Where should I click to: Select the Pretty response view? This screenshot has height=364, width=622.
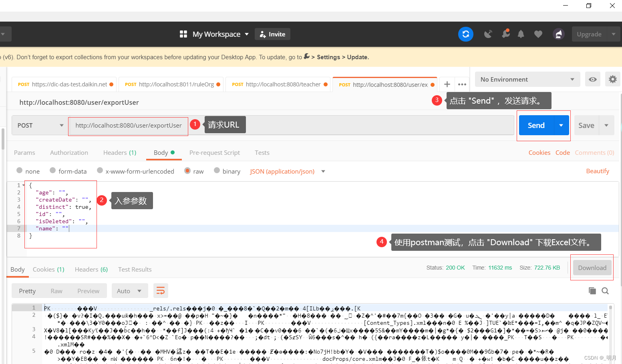27,291
